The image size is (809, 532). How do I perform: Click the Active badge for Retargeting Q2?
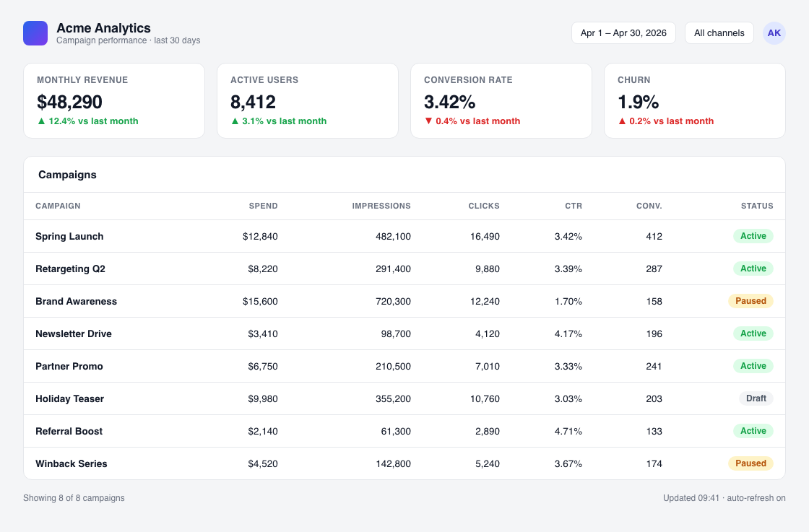(x=753, y=269)
